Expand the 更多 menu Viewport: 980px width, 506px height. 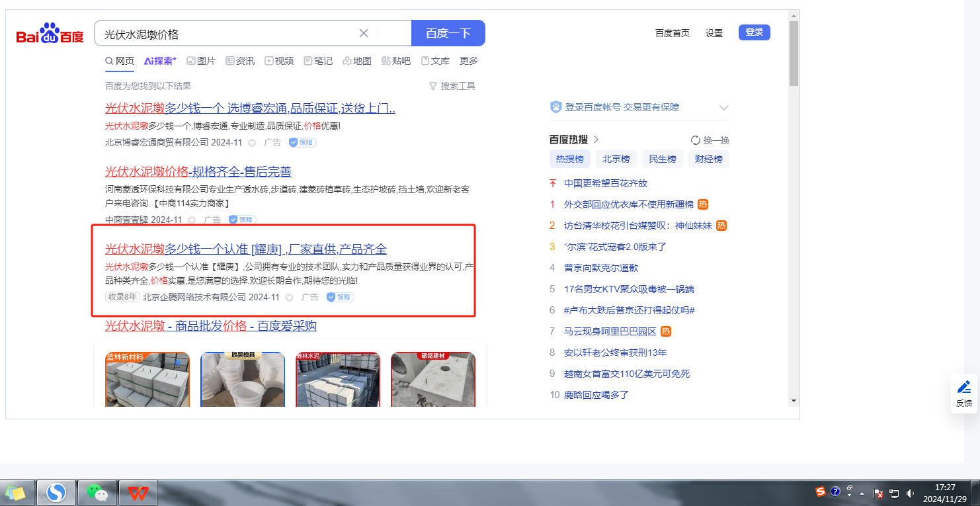[x=469, y=61]
